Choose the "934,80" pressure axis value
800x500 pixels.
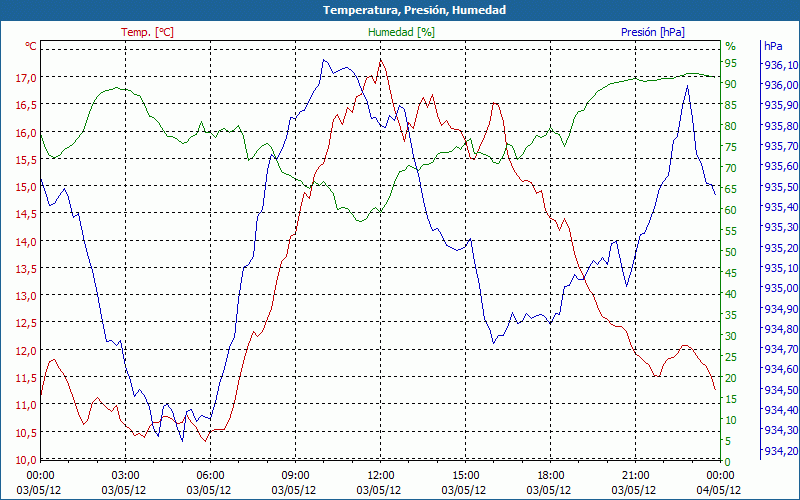click(x=782, y=329)
